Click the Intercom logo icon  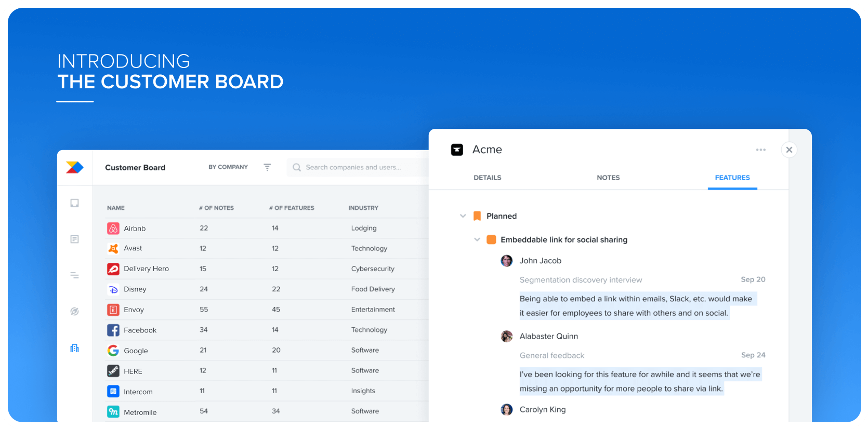point(113,391)
